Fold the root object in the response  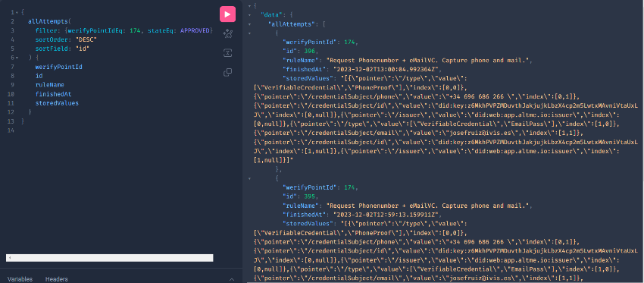pos(249,6)
